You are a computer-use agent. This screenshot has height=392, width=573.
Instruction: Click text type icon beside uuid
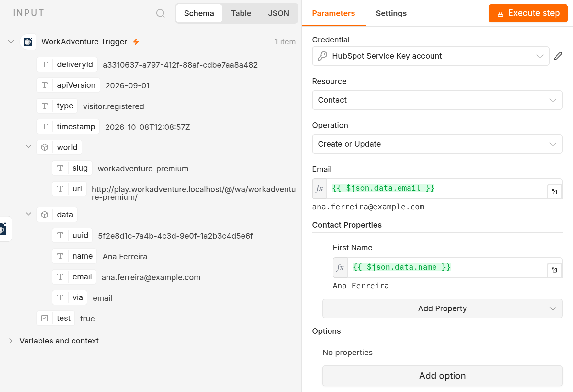(60, 235)
